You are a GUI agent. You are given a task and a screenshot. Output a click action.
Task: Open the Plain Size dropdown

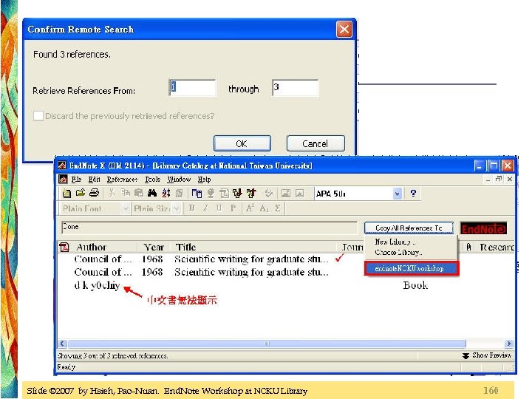pos(176,208)
